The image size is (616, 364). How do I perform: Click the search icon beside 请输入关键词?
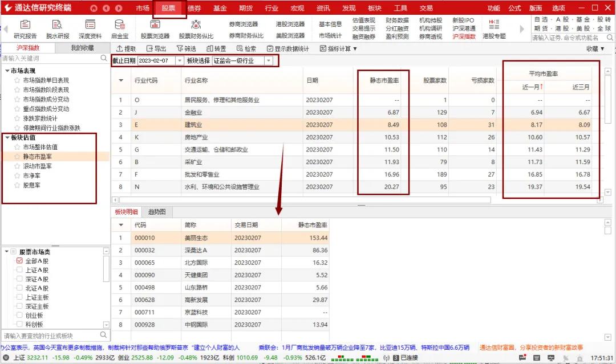pyautogui.click(x=104, y=58)
